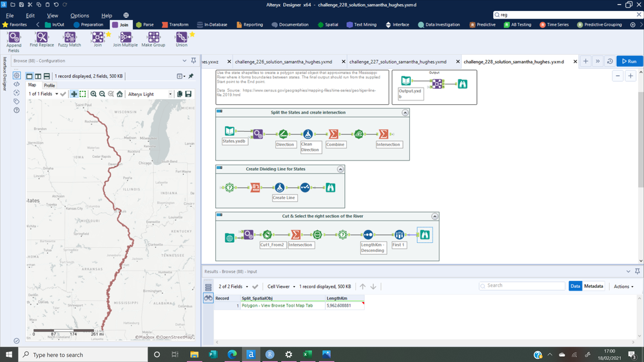Select the States.yxdb input tool on canvas
Image resolution: width=644 pixels, height=362 pixels.
tap(229, 131)
